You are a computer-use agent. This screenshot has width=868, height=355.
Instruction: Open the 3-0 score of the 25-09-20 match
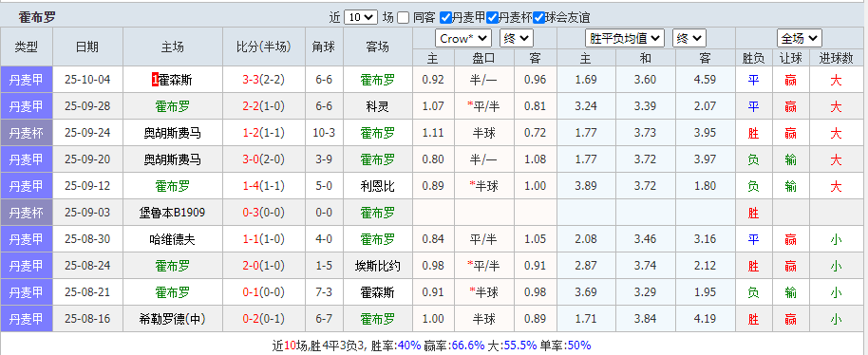click(x=252, y=159)
